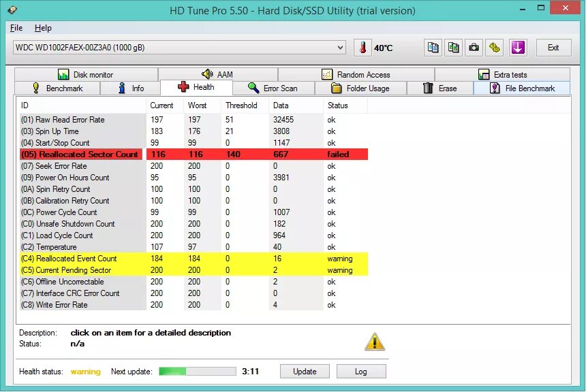Click the Current column header
The width and height of the screenshot is (586, 392).
click(165, 105)
